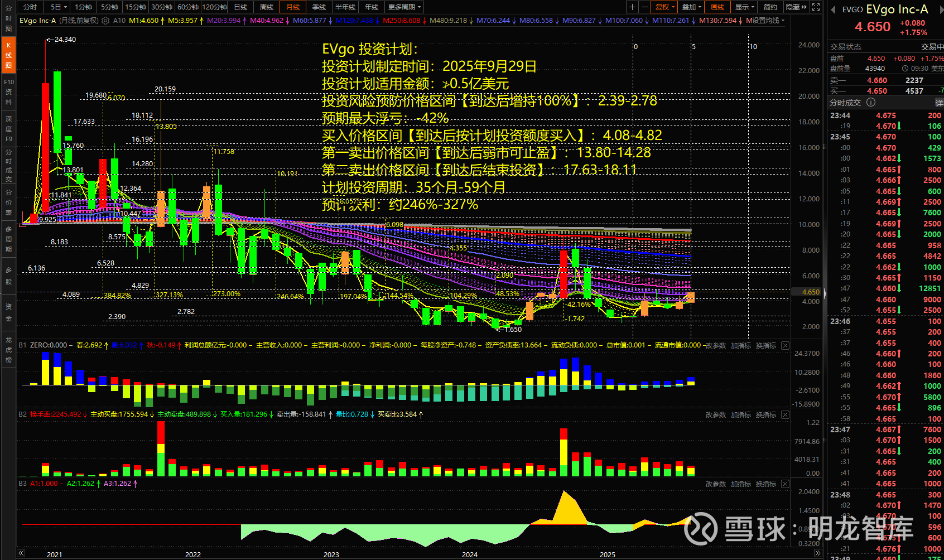Click 加指标 in the B2 panel
The width and height of the screenshot is (944, 560).
pyautogui.click(x=741, y=415)
